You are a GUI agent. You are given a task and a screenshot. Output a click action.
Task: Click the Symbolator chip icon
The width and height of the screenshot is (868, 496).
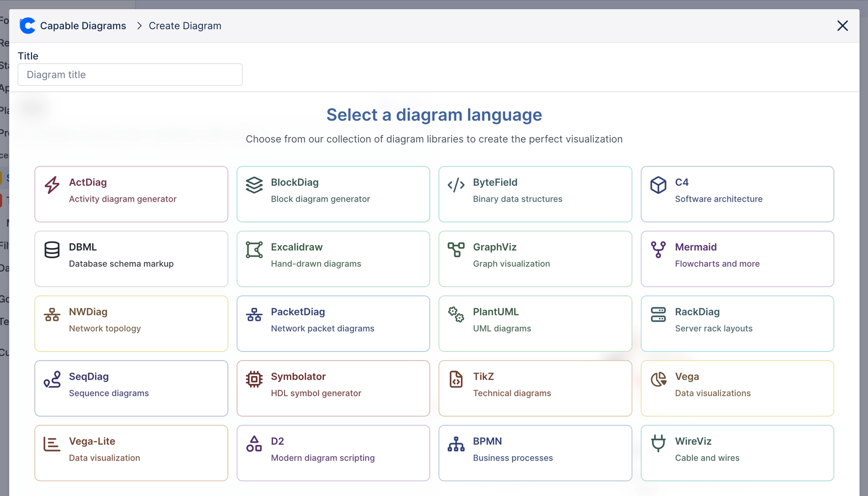pos(254,379)
